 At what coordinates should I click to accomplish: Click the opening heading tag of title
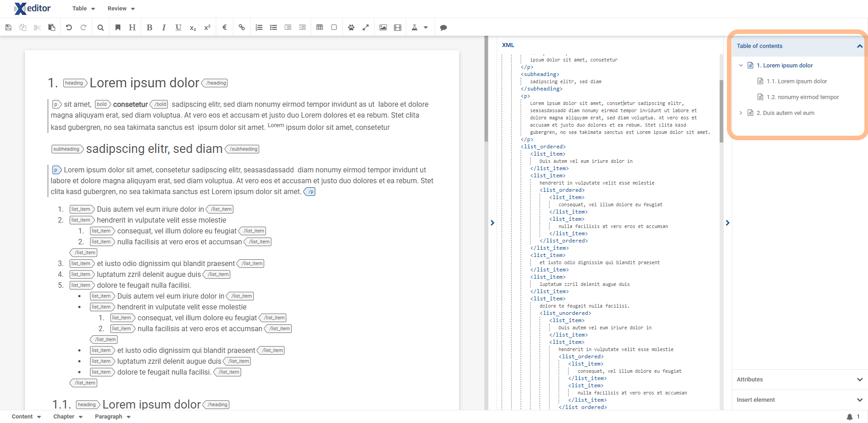point(75,83)
